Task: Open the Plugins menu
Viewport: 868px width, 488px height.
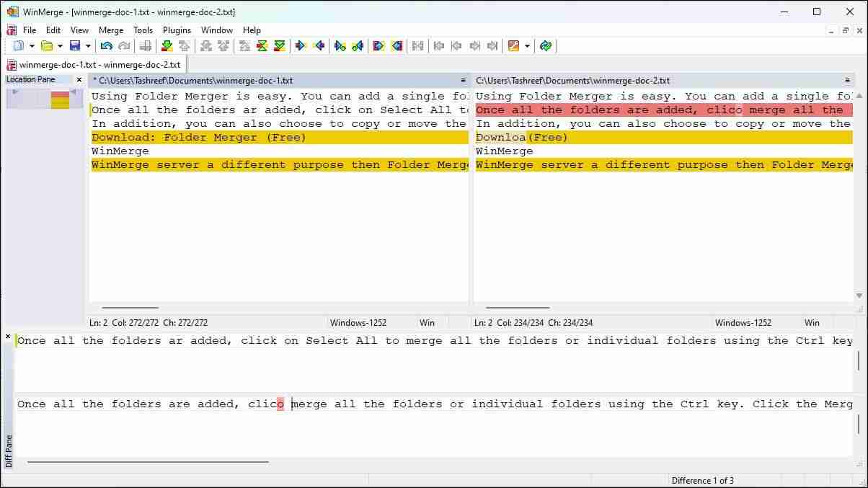Action: coord(177,30)
